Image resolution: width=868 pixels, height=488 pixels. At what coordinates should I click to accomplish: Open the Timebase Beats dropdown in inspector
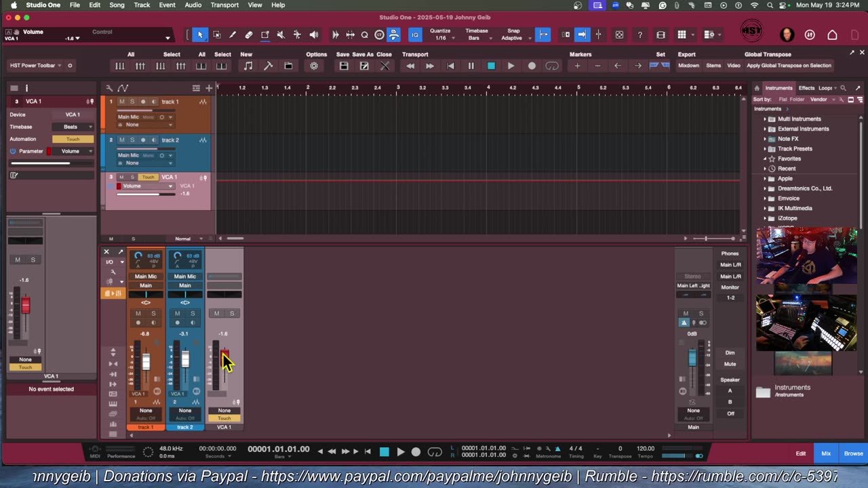pos(73,127)
